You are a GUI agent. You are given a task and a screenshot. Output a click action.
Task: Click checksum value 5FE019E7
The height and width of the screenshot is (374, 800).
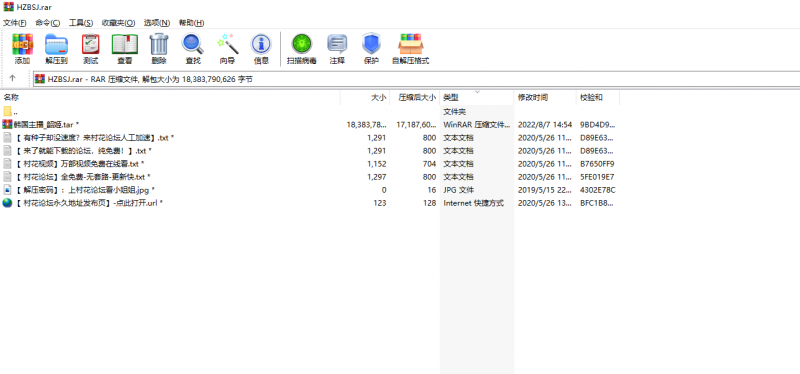[597, 177]
